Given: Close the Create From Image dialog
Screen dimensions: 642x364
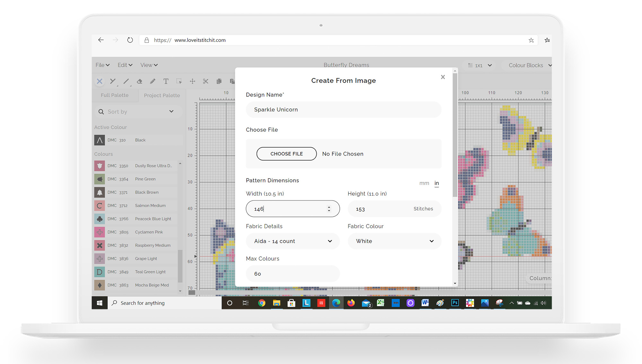Looking at the screenshot, I should click(x=443, y=77).
